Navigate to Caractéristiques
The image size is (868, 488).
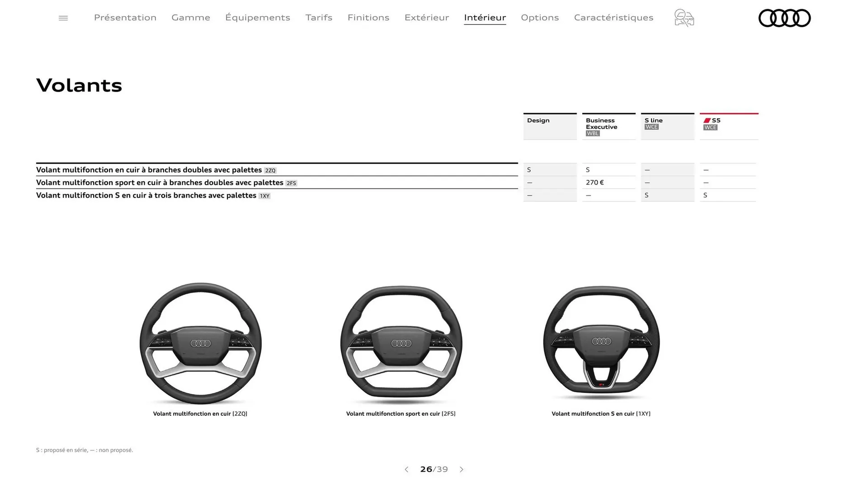[613, 18]
